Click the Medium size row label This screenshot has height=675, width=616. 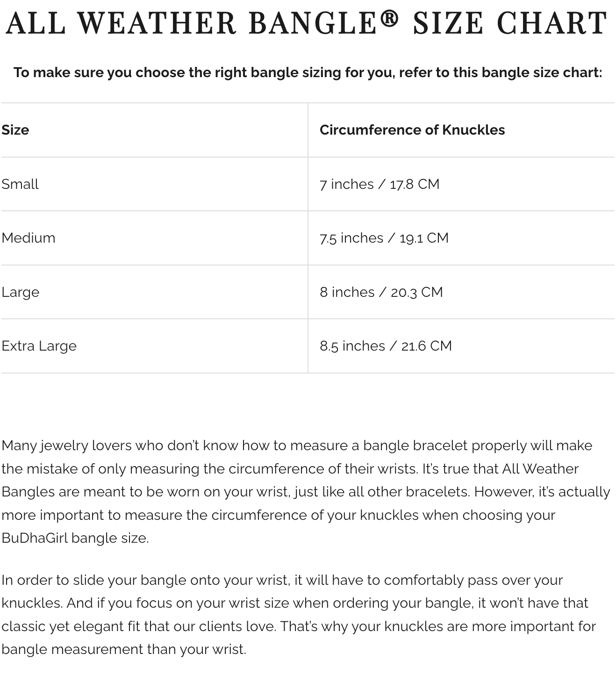(29, 238)
